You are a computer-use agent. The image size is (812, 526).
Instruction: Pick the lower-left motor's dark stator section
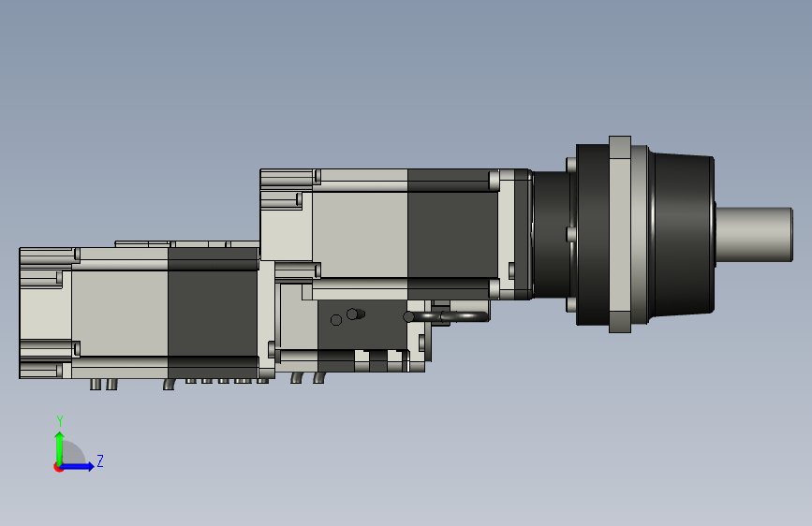coord(213,313)
